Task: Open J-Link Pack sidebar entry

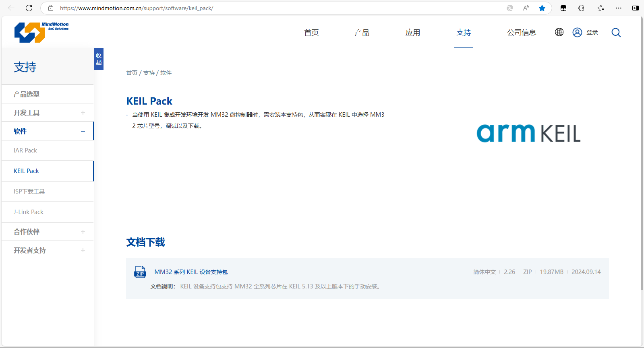Action: pyautogui.click(x=29, y=212)
